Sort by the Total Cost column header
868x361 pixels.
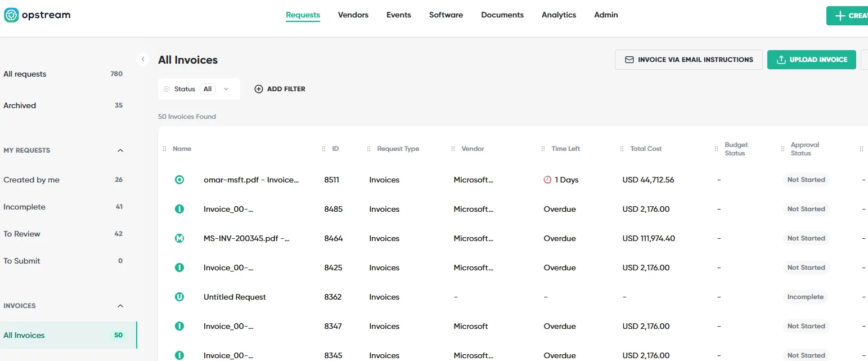[x=646, y=149]
